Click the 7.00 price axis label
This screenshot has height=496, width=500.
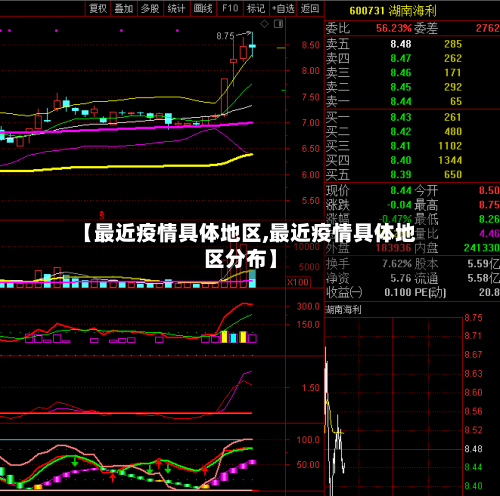[310, 123]
